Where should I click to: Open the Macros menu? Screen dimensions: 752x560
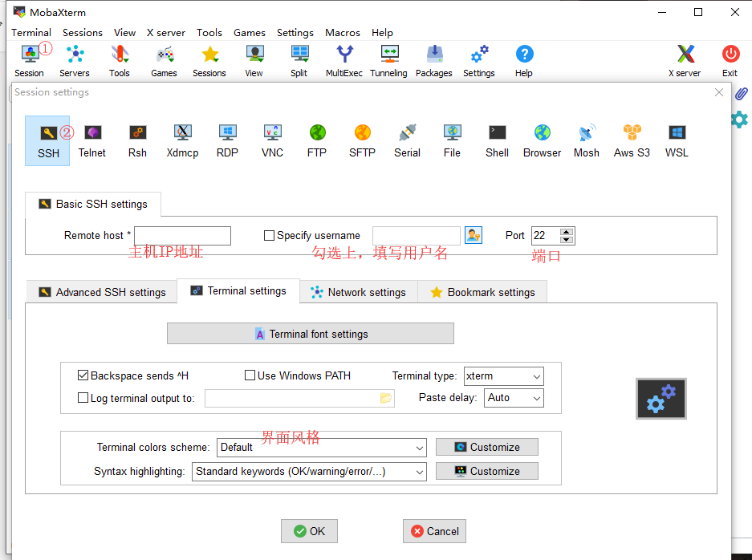point(343,33)
